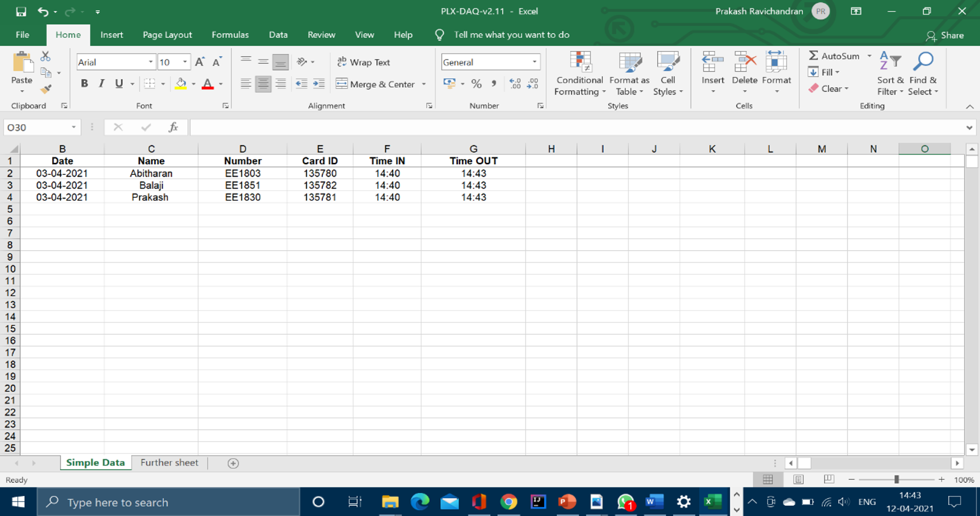Open the font size dropdown
980x516 pixels.
point(185,62)
